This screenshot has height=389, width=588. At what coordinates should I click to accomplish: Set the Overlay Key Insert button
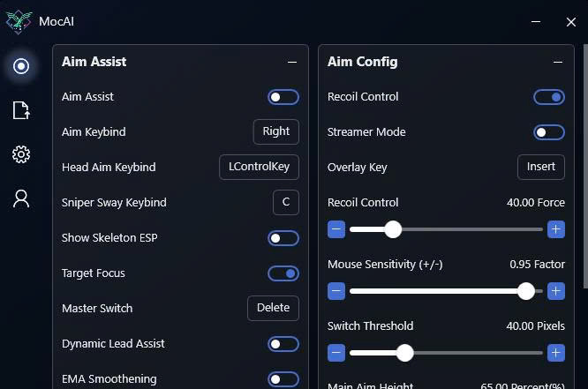(540, 167)
